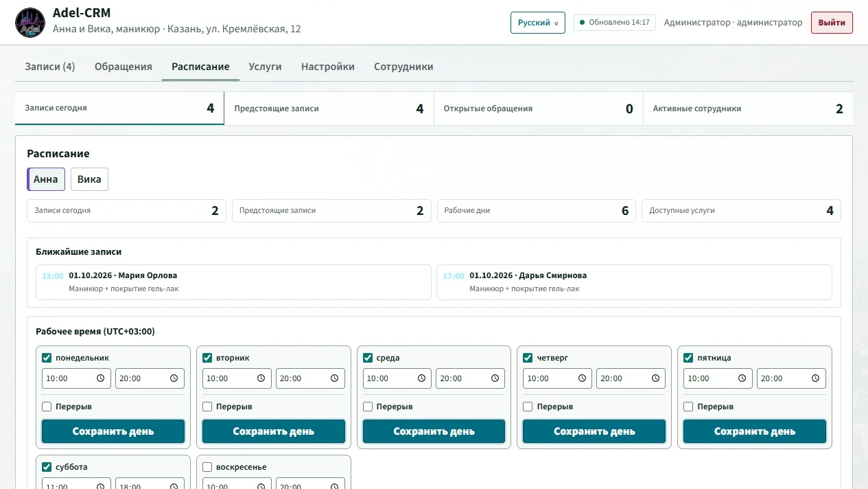Open the Русский language dropdown
This screenshot has width=868, height=489.
coord(538,23)
